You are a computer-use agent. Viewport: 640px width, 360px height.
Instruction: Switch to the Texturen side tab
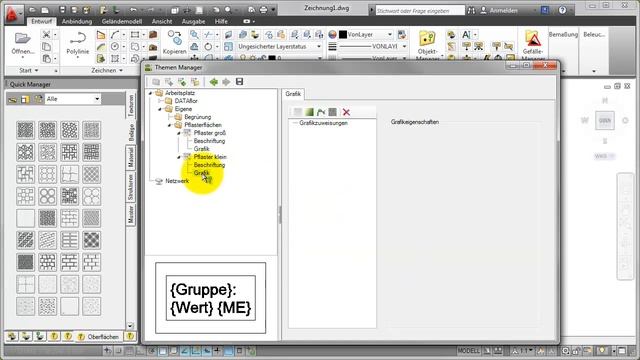(x=131, y=105)
